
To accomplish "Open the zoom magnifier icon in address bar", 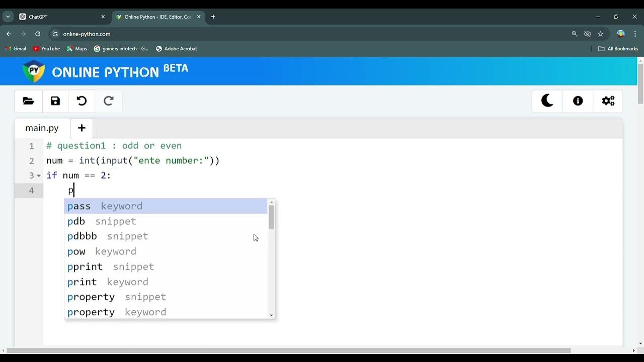I will coord(575,34).
